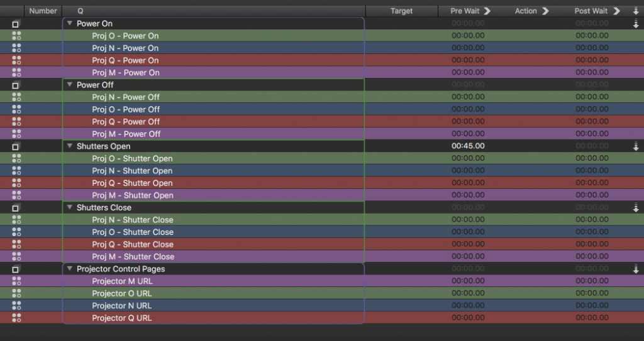Viewport: 644px width, 341px height.
Task: Toggle continue arrow on Projector Control Pages row
Action: click(x=636, y=269)
